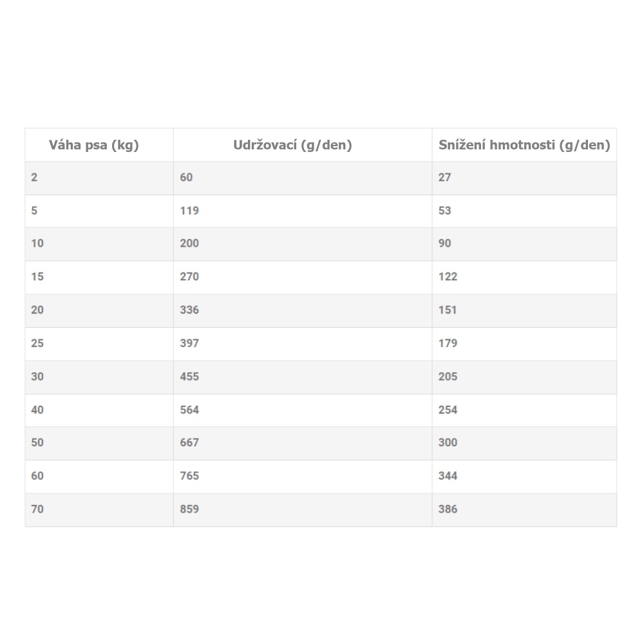Click the maintenance value 564
The height and width of the screenshot is (644, 644).
(x=189, y=410)
